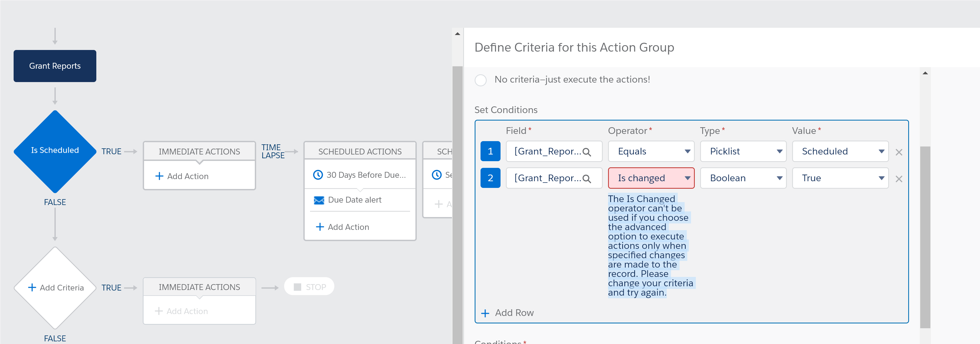The image size is (980, 344).
Task: Click the Add Criteria diamond icon
Action: click(55, 288)
